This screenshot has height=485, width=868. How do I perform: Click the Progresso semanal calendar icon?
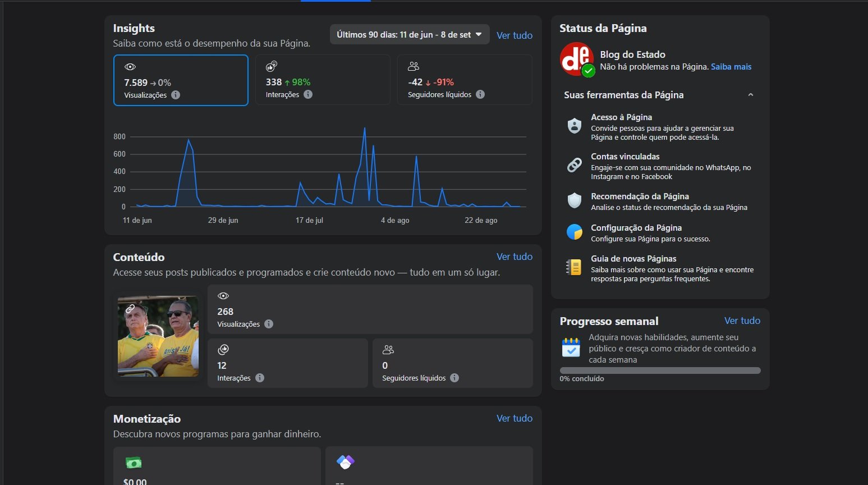571,347
